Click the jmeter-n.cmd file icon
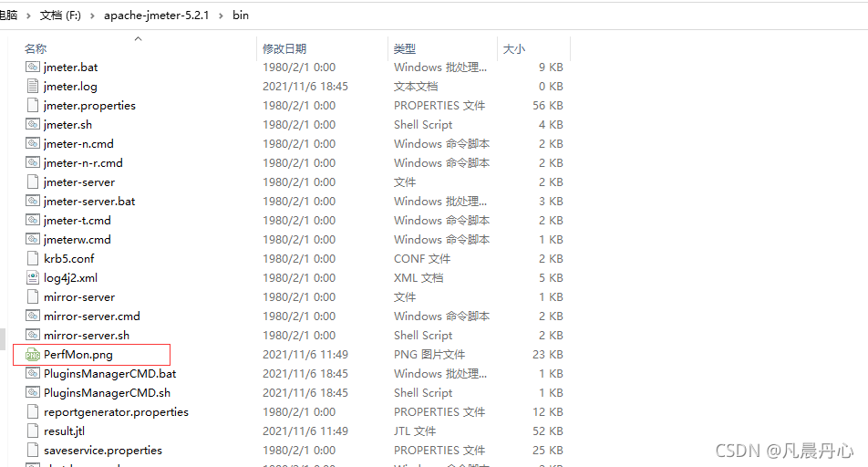This screenshot has width=868, height=467. [33, 143]
